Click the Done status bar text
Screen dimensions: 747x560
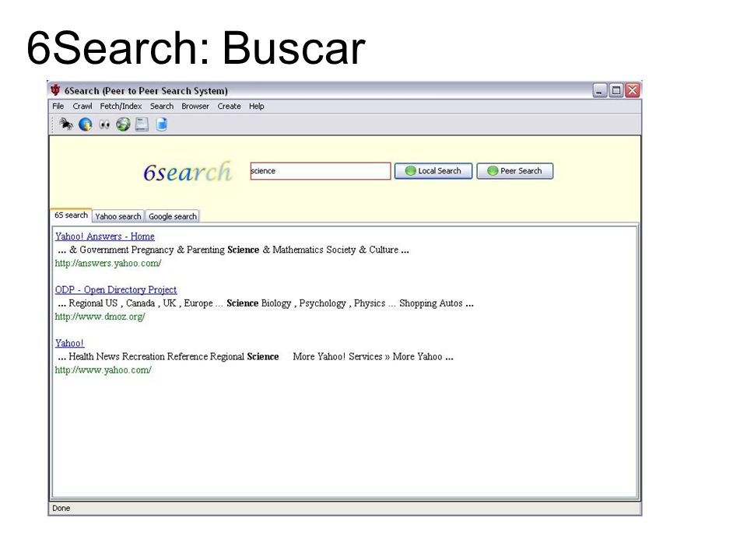61,508
